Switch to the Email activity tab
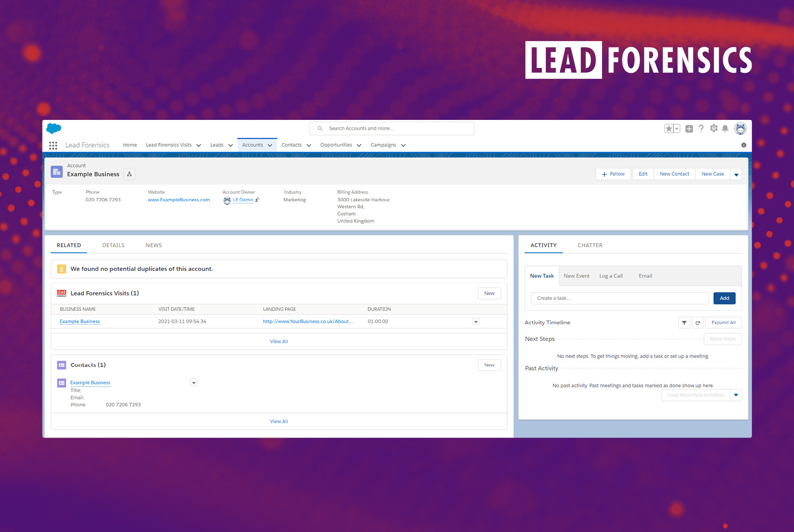The width and height of the screenshot is (794, 532). 645,276
